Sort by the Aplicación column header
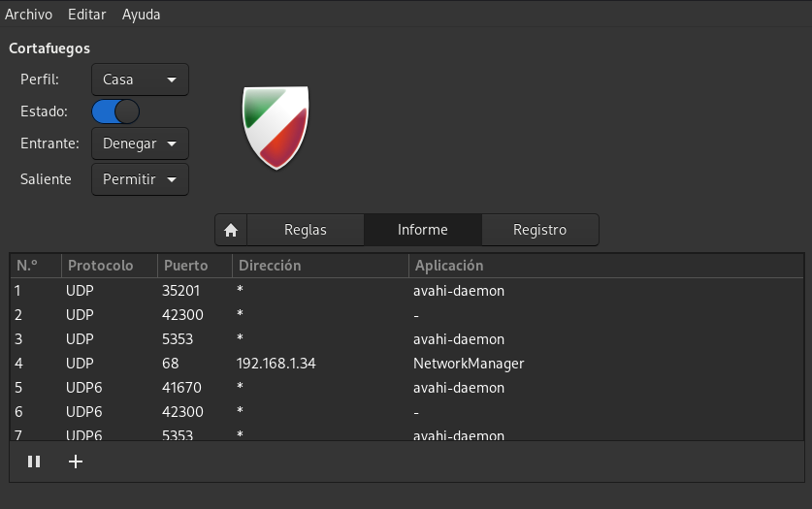The width and height of the screenshot is (812, 509). coord(606,266)
